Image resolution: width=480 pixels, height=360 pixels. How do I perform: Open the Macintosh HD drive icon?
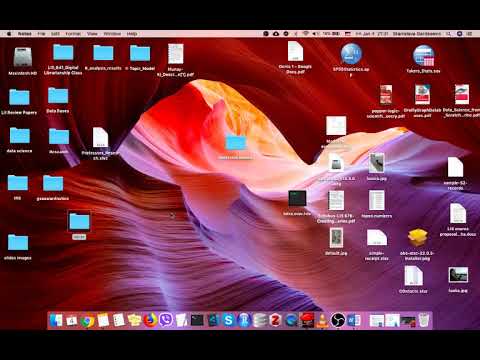tap(23, 57)
